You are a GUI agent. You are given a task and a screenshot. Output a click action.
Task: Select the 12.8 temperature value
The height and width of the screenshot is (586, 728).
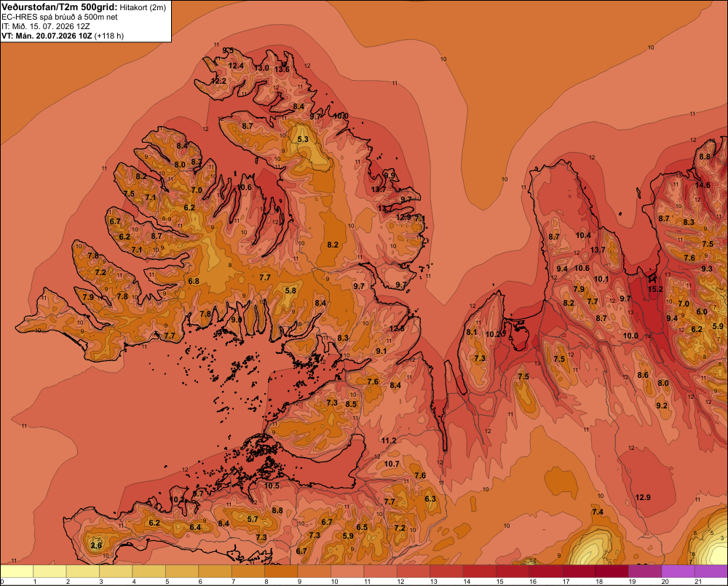pyautogui.click(x=397, y=328)
